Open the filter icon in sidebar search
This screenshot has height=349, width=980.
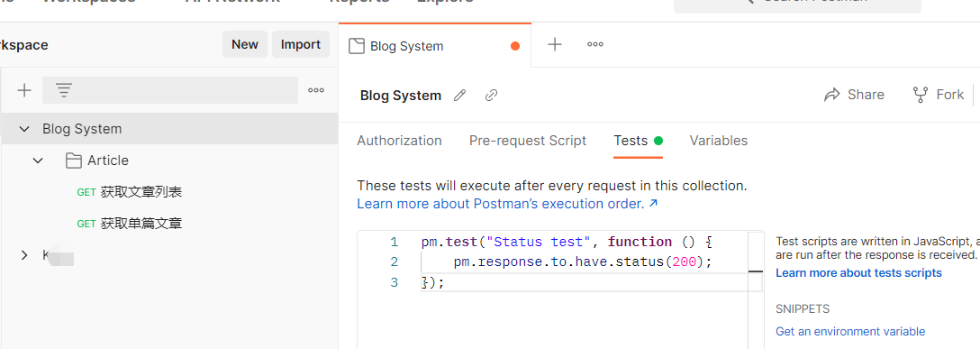click(x=64, y=91)
